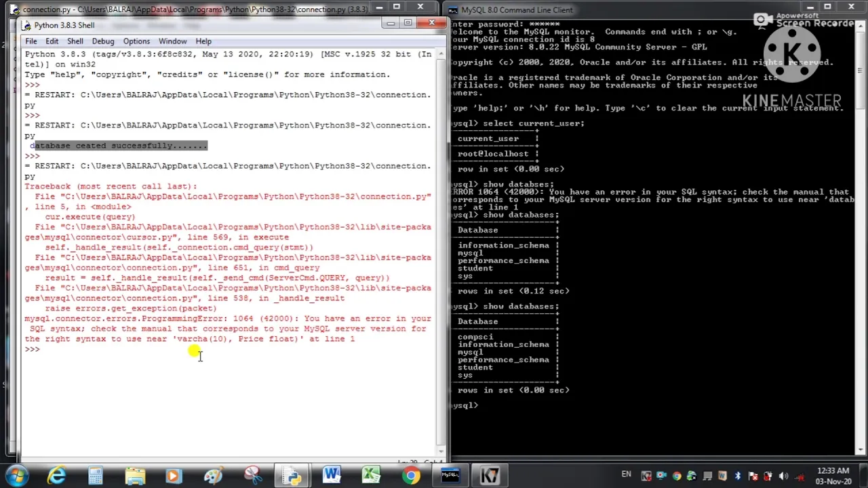The width and height of the screenshot is (868, 488).
Task: Open the taskbar clock showing 12:33 AM
Action: pos(833,476)
